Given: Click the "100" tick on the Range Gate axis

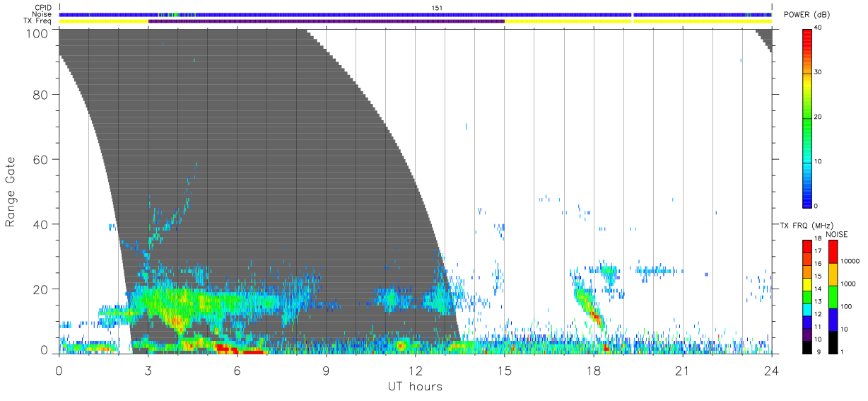Looking at the screenshot, I should coord(38,33).
